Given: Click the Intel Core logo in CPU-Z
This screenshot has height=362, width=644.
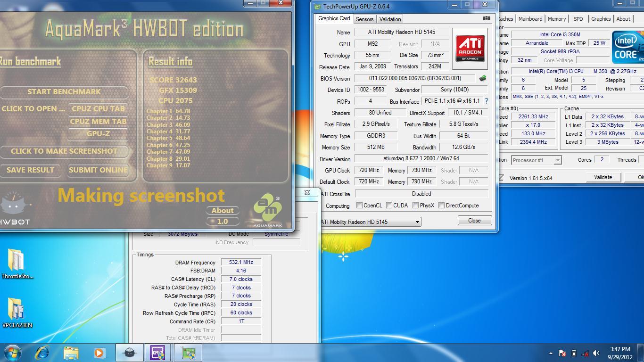Looking at the screenshot, I should pos(627,47).
